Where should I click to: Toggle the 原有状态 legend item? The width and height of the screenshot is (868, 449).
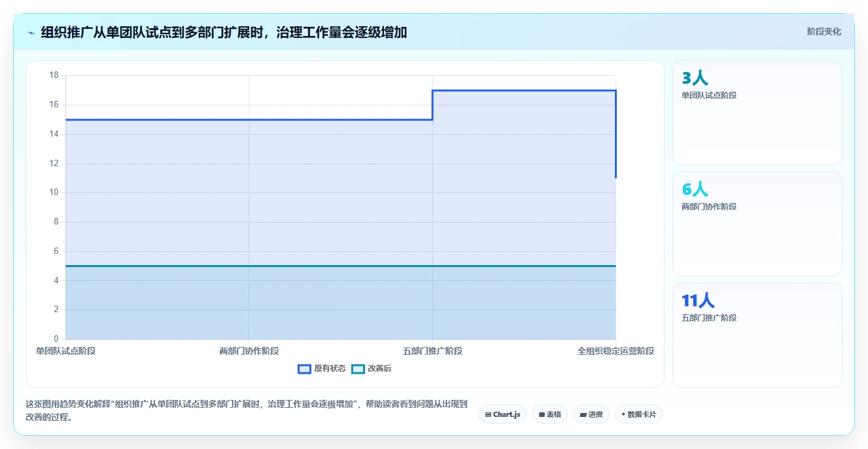(322, 368)
